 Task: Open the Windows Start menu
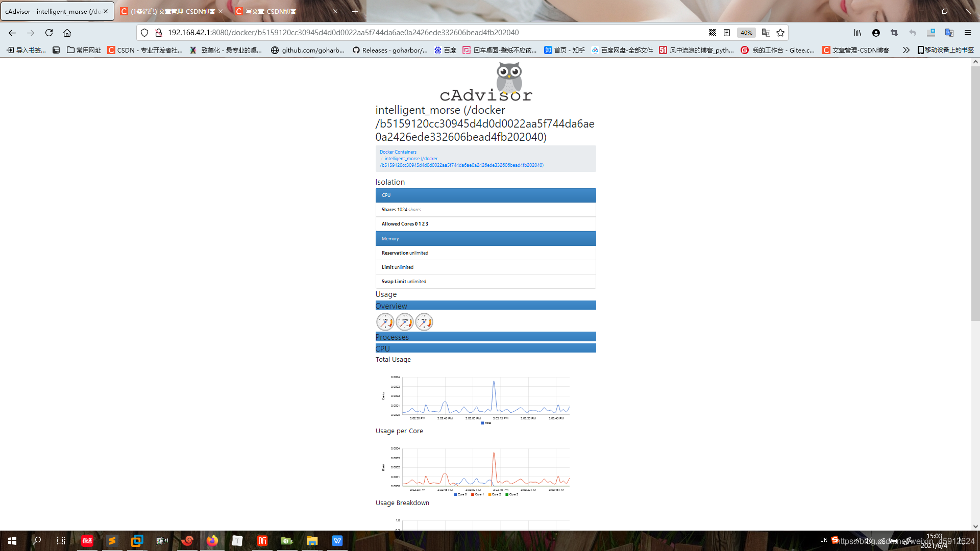pyautogui.click(x=12, y=541)
